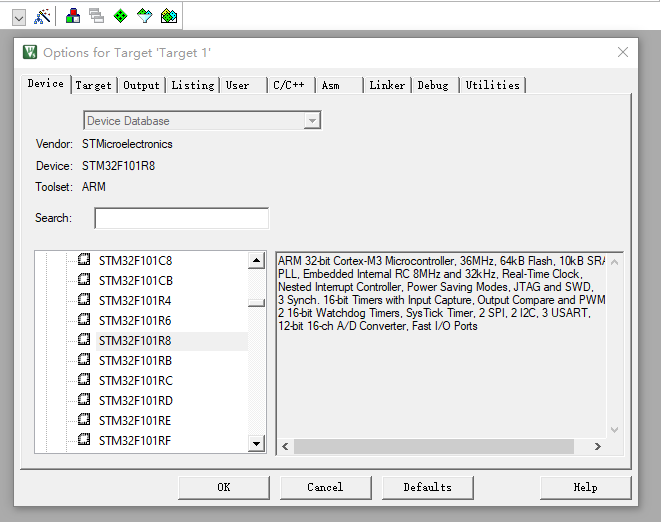Open the Pack Installer icon
Viewport: 661px width, 522px height.
169,16
